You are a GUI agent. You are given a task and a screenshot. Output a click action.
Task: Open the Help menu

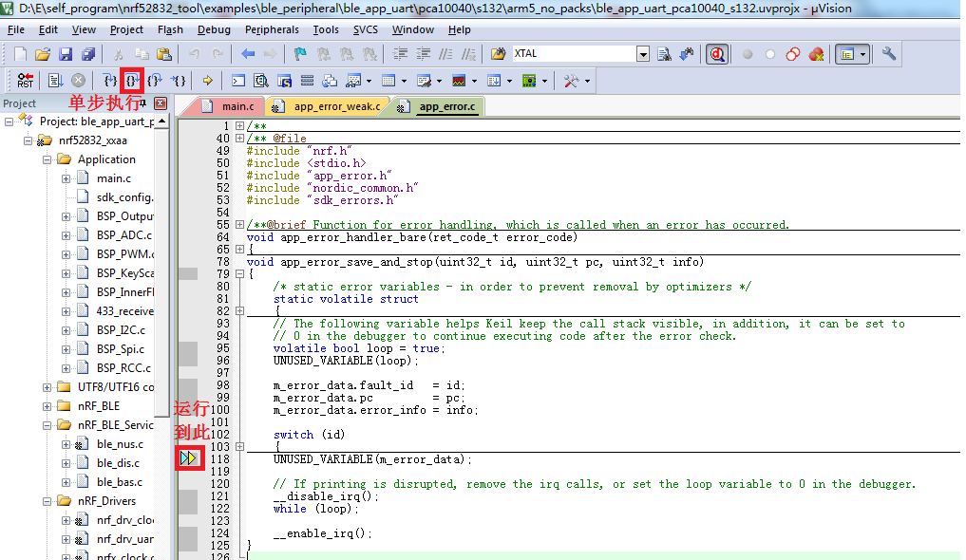tap(459, 29)
